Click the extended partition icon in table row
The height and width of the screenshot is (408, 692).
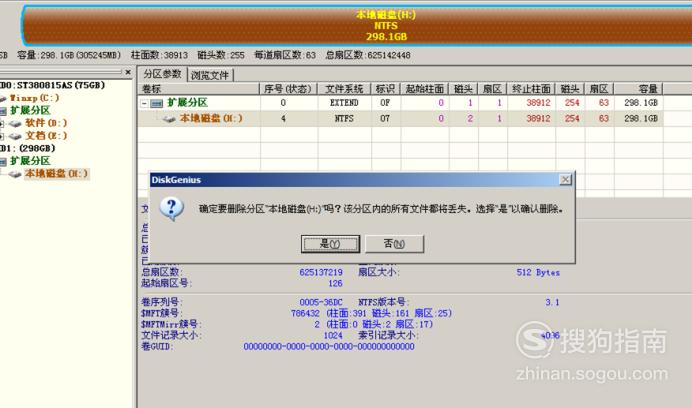pos(157,103)
